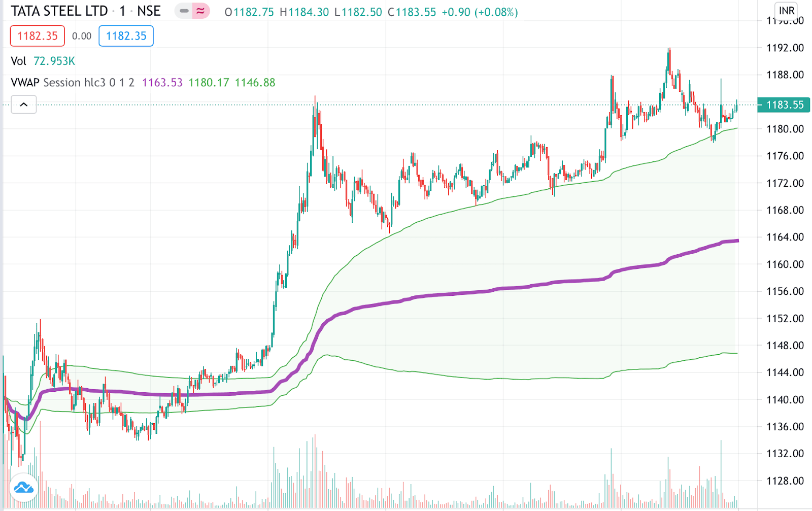Click the red sell price button 1182.35
The width and height of the screenshot is (812, 511).
38,36
